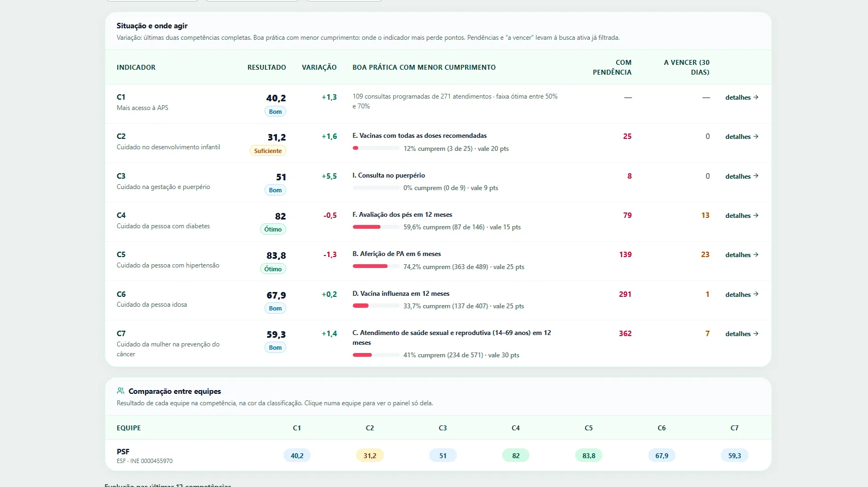Click the Suficiente badge in C2 row
The width and height of the screenshot is (868, 487).
268,151
